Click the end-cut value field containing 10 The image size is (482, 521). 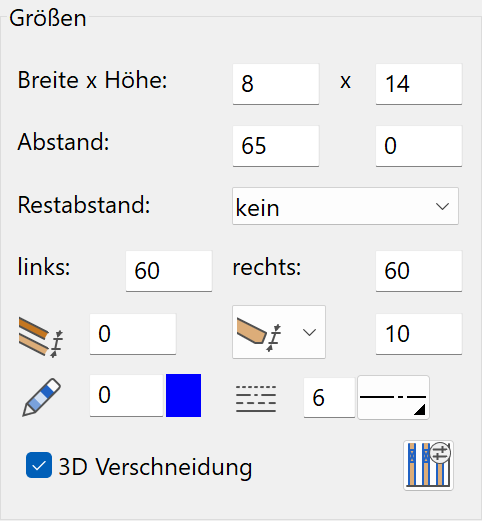click(x=419, y=334)
